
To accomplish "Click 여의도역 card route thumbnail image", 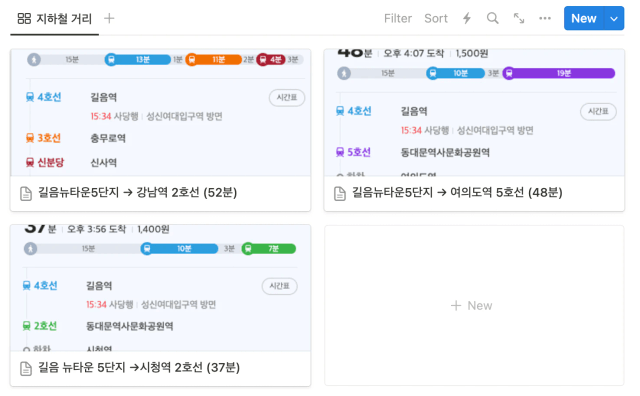I will (x=474, y=113).
